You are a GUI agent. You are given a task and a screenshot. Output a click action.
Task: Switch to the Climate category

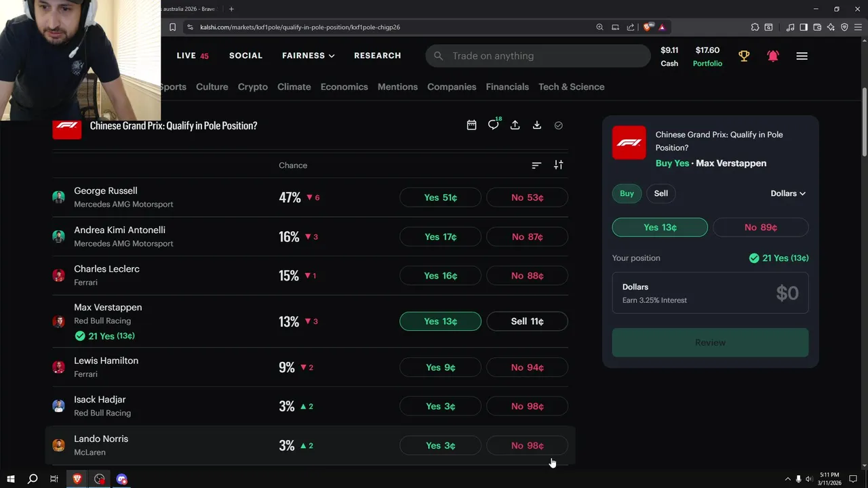click(294, 87)
